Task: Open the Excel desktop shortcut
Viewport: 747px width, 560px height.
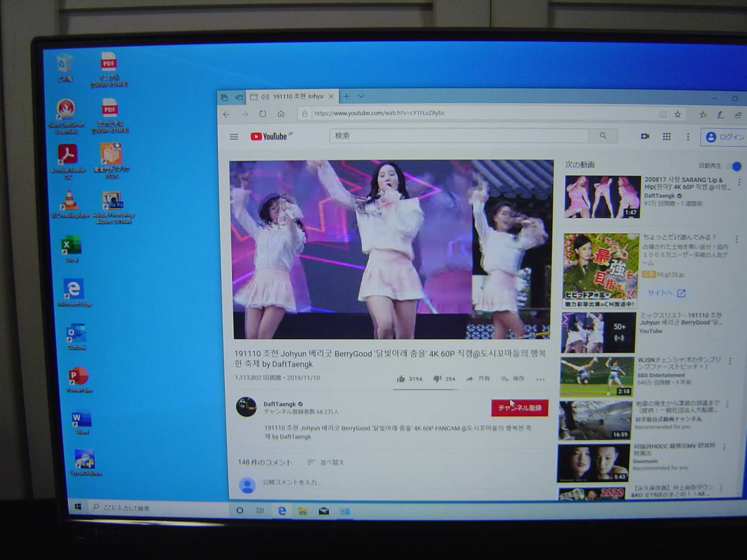Action: click(x=72, y=249)
